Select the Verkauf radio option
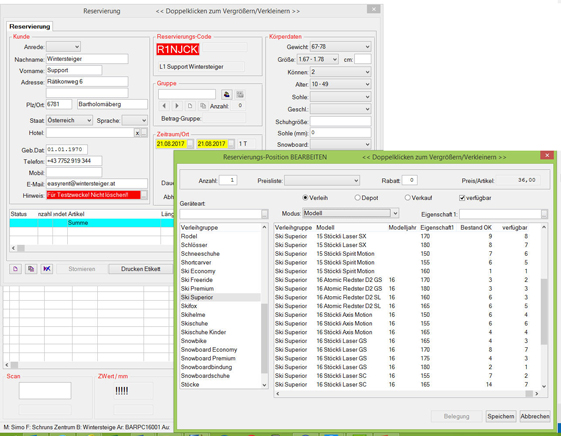The image size is (561, 436). (407, 197)
